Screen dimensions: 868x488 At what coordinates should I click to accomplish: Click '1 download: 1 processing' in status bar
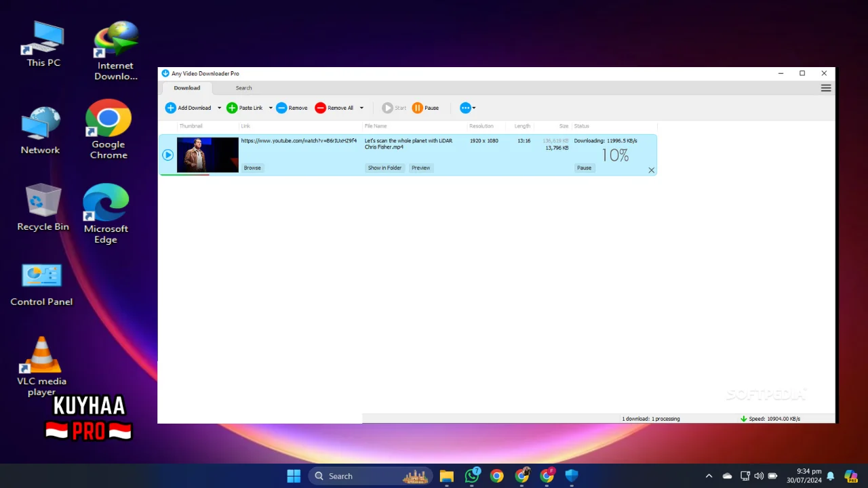[651, 419]
